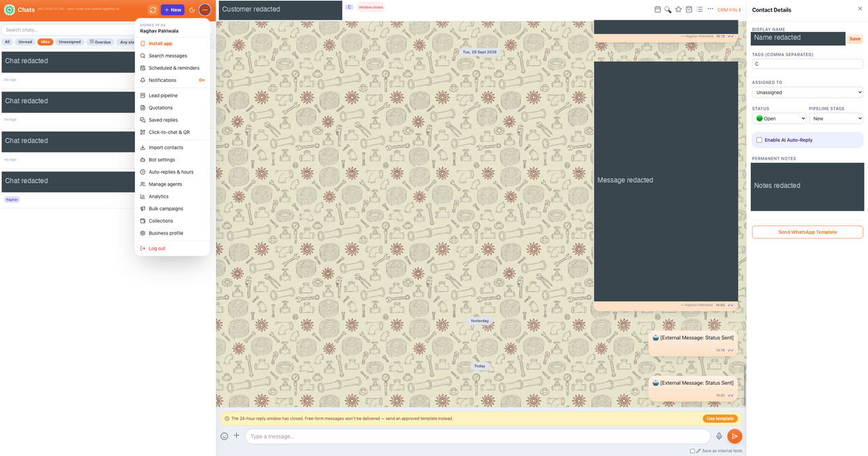Click the Bot settings robot icon
The height and width of the screenshot is (456, 868).
click(x=143, y=160)
